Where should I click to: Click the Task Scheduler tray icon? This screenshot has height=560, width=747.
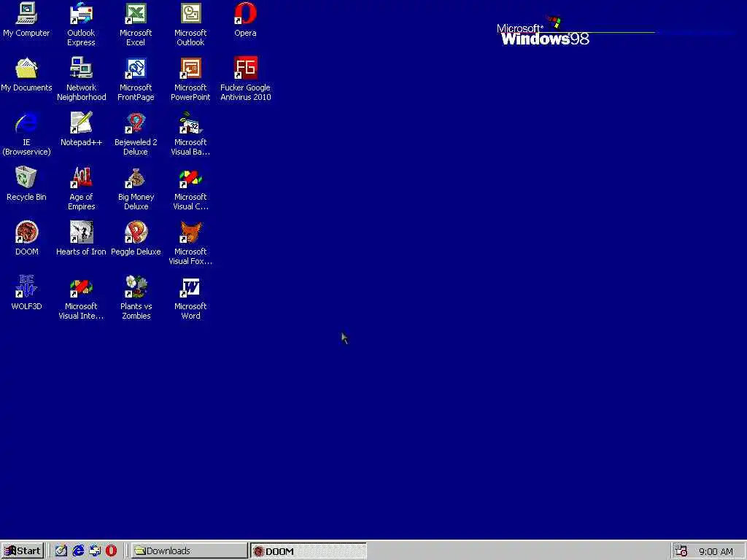[681, 551]
